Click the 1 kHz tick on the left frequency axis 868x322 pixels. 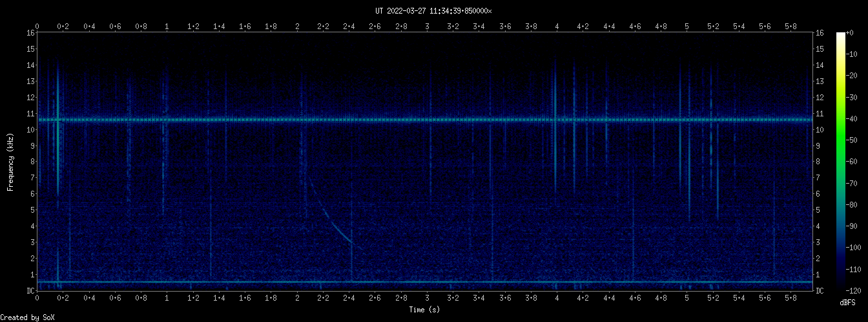(32, 275)
